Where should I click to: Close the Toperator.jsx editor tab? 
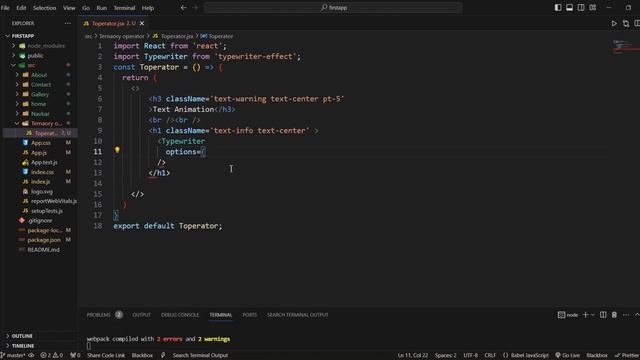point(142,24)
